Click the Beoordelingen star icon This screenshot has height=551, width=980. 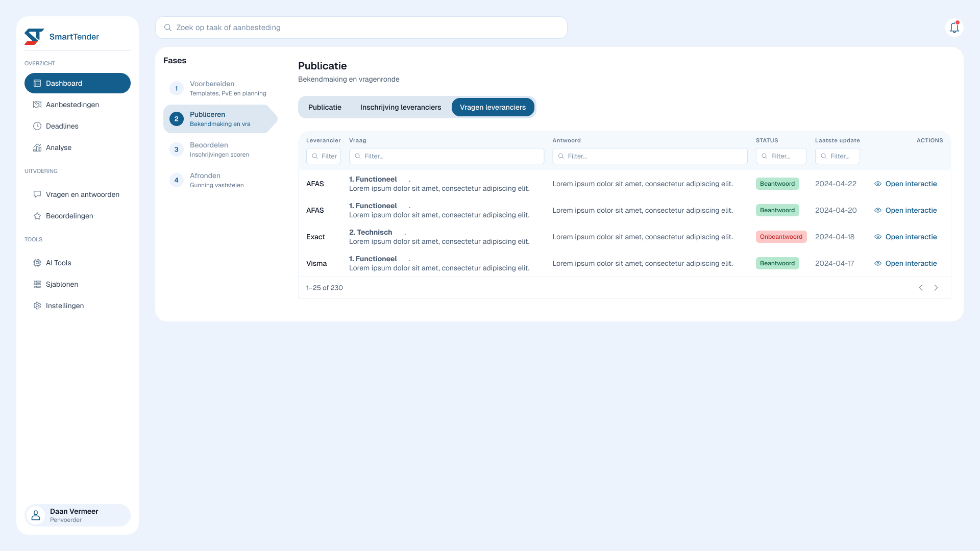(37, 216)
